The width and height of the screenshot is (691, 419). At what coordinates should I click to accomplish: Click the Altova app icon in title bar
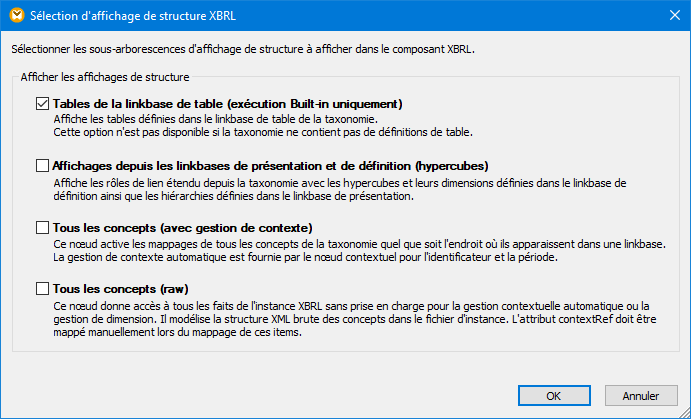15,15
